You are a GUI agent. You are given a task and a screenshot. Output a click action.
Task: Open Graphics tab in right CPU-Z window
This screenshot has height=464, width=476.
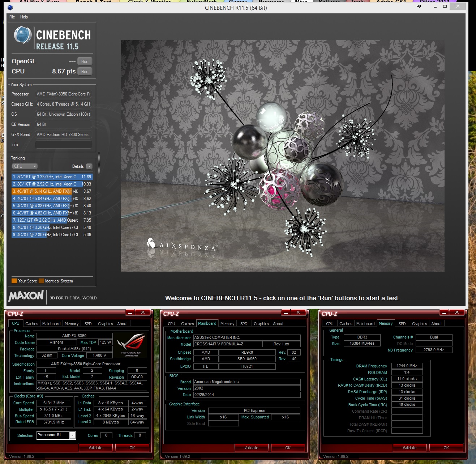pos(420,324)
